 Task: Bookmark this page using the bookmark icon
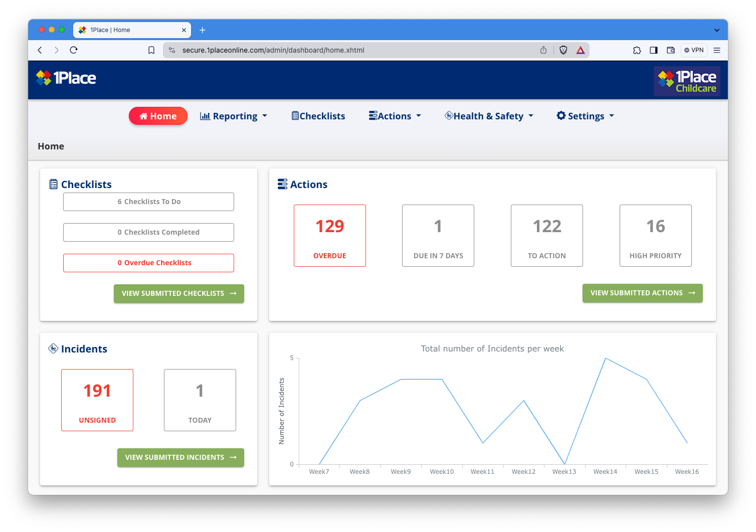(x=151, y=50)
